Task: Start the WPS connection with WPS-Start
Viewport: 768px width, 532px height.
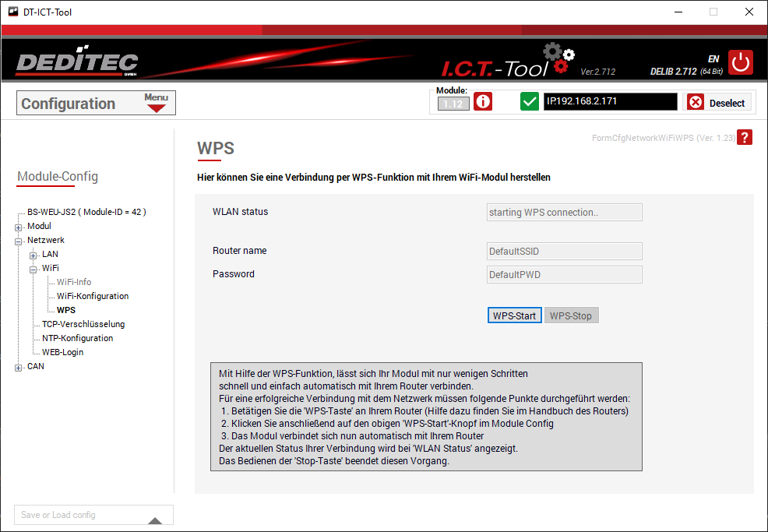Action: click(514, 315)
